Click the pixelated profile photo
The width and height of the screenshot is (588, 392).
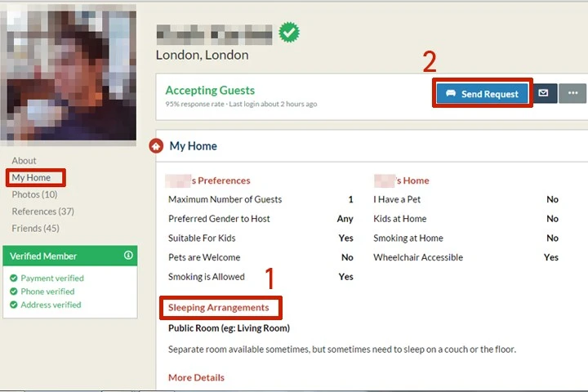pyautogui.click(x=69, y=74)
